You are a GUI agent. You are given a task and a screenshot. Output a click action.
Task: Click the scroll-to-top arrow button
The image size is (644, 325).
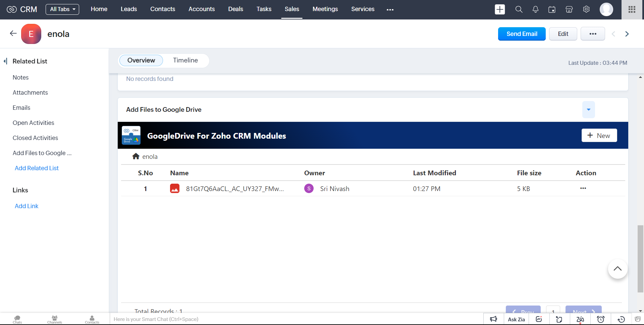618,269
